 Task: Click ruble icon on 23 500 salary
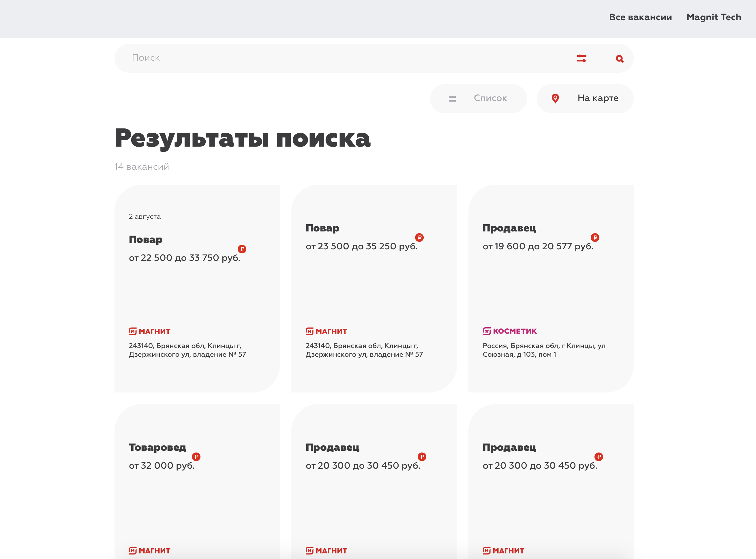point(419,238)
